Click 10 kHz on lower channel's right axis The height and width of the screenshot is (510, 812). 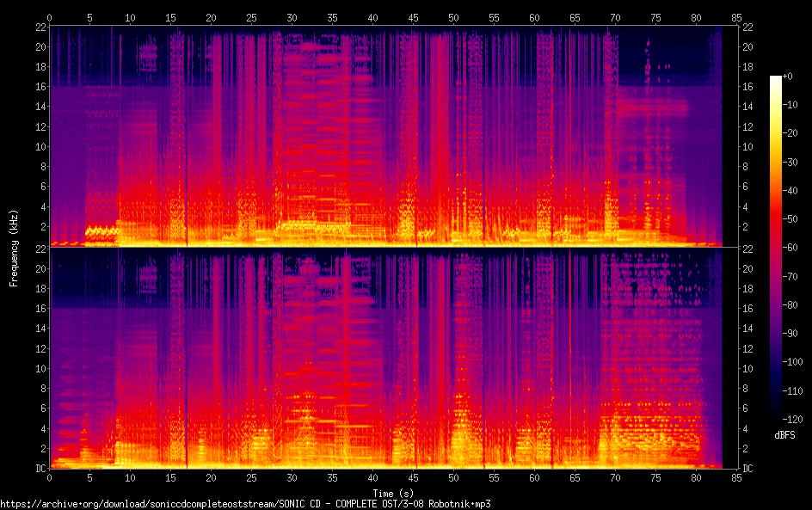[748, 368]
